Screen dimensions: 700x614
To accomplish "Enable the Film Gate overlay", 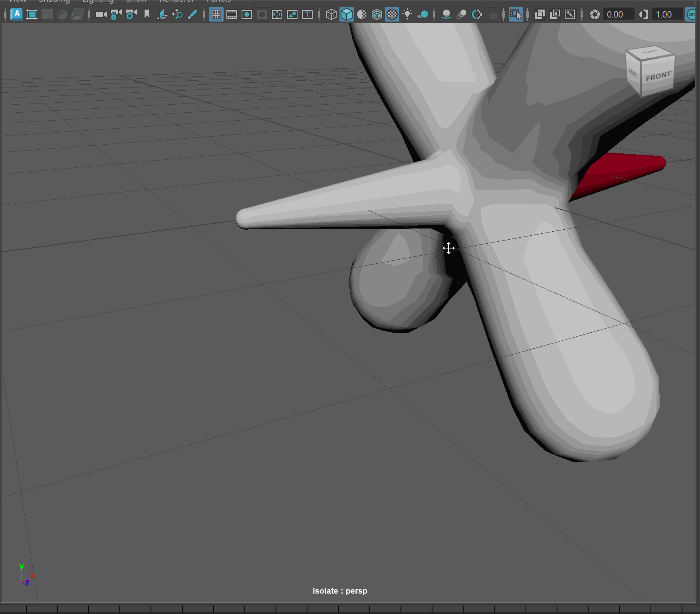I will (232, 14).
